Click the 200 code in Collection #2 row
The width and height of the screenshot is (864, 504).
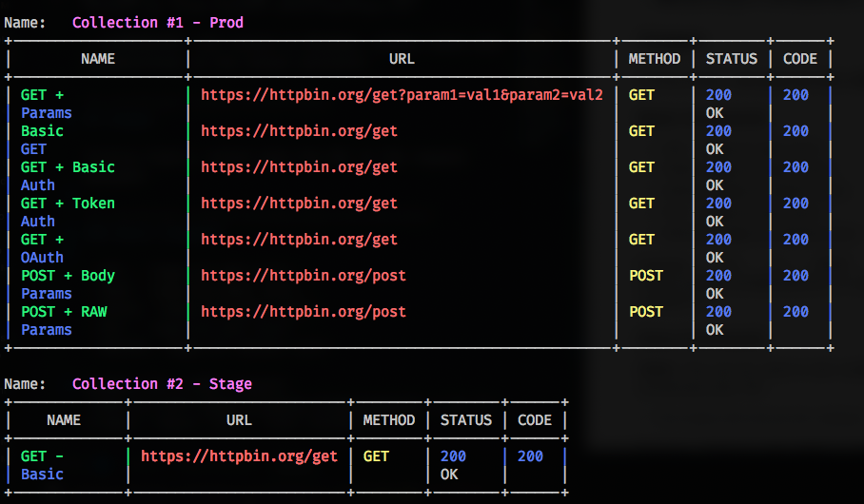pos(530,456)
